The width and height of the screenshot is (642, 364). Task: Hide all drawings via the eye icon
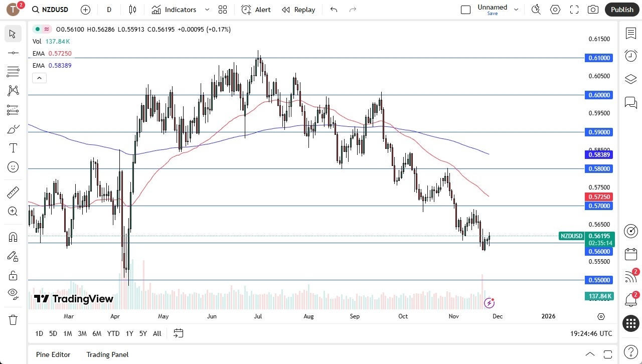pos(13,293)
